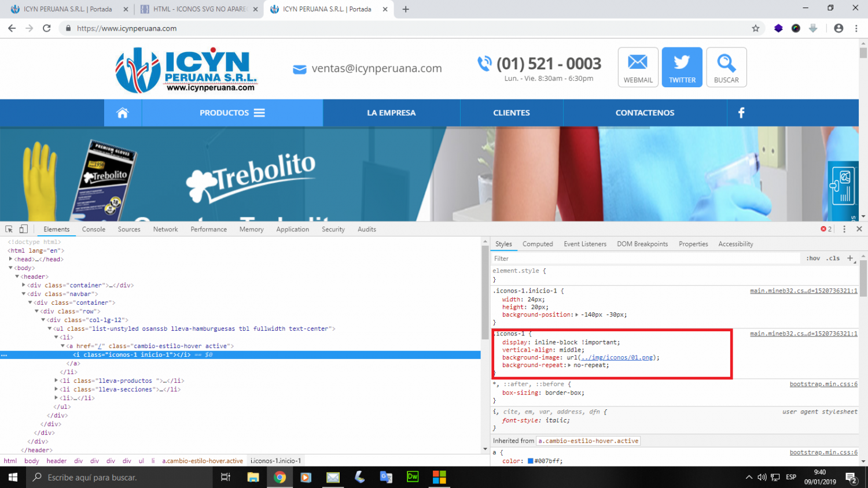Click the BUSCAR magnifier button
Screen dimensions: 868x488
726,67
